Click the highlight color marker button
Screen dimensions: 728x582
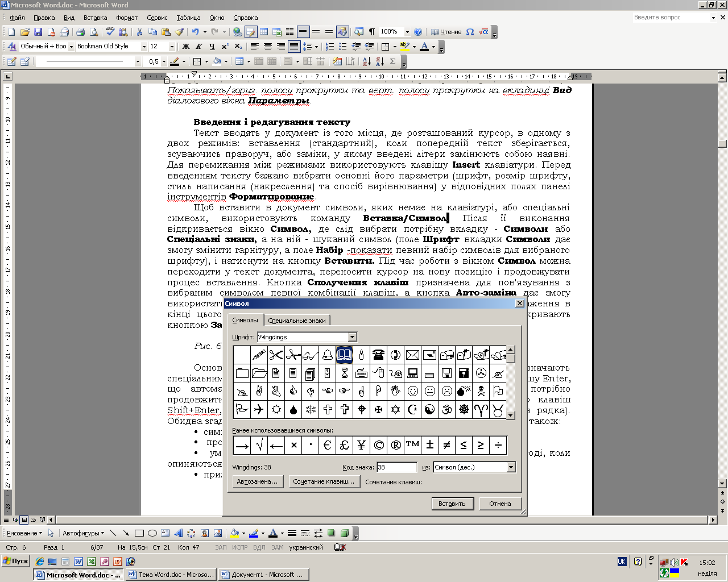(x=404, y=47)
